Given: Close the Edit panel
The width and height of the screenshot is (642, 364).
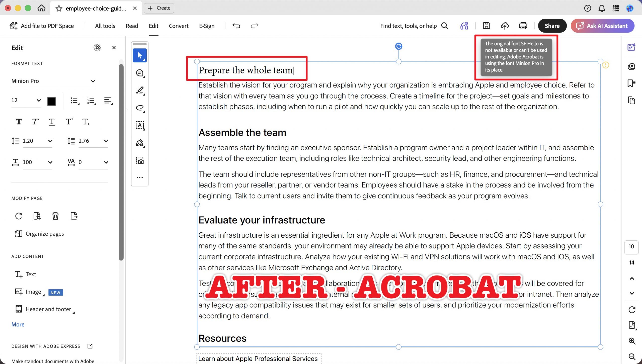Looking at the screenshot, I should pyautogui.click(x=114, y=48).
